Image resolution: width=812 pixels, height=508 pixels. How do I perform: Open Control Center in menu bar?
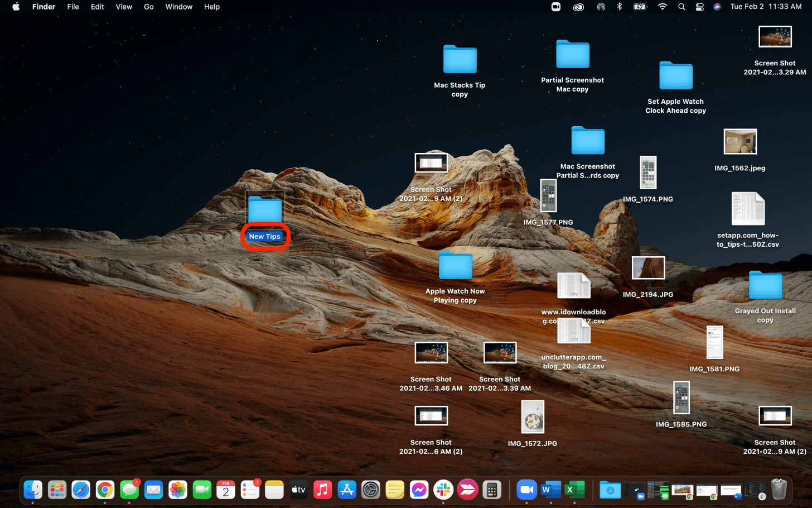coord(699,7)
